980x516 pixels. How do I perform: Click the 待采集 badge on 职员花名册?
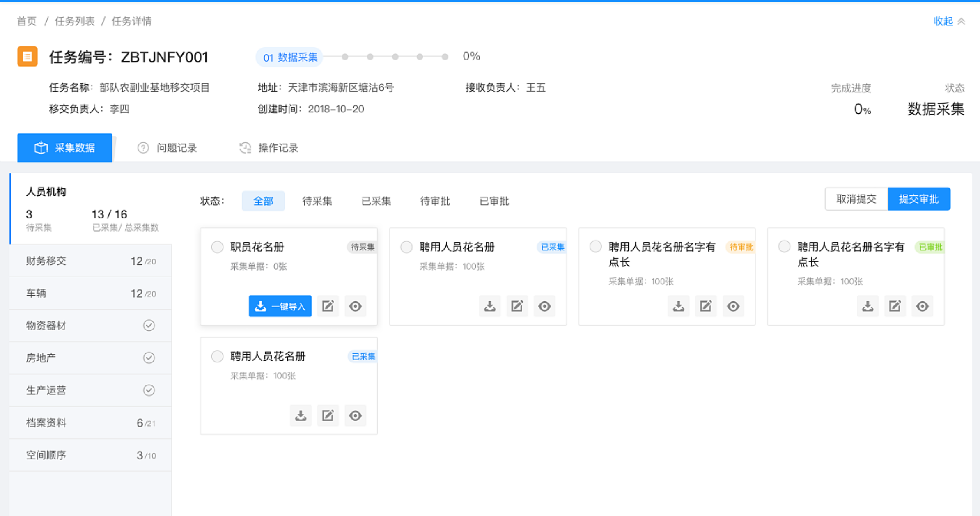[x=362, y=247]
